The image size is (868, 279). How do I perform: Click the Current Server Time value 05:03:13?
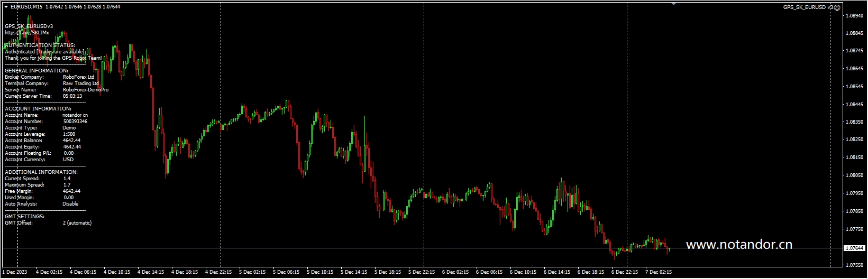(72, 96)
